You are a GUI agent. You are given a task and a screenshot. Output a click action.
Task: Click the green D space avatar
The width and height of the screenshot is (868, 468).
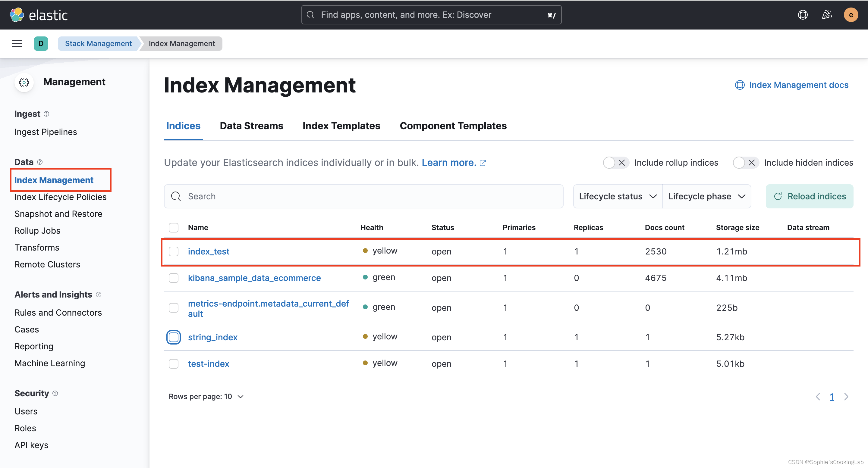pyautogui.click(x=41, y=43)
